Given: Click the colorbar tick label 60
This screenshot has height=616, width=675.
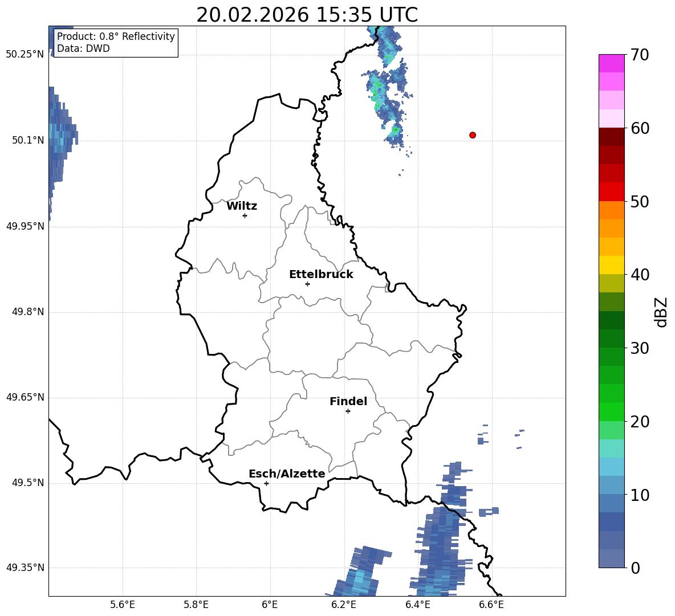Looking at the screenshot, I should coord(640,128).
